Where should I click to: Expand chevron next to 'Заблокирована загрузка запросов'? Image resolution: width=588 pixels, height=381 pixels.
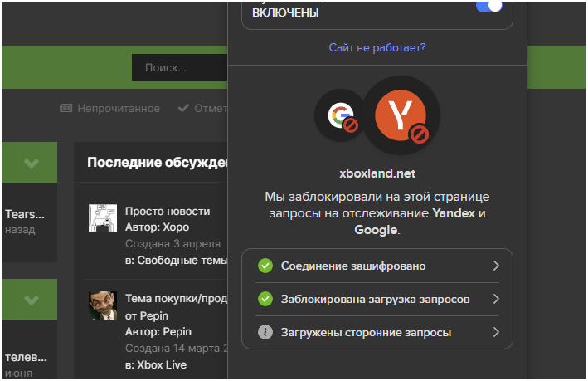pos(496,299)
